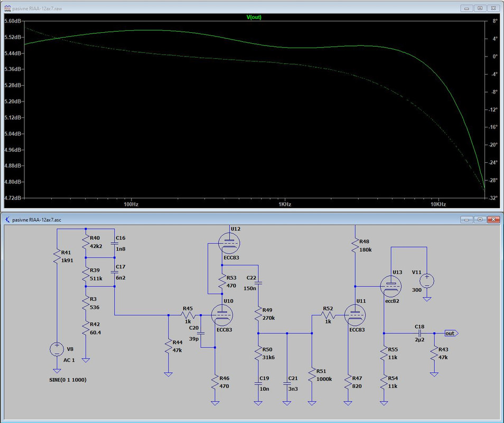This screenshot has width=504, height=423.
Task: Click the 5.60dB magnitude axis label
Action: (13, 21)
